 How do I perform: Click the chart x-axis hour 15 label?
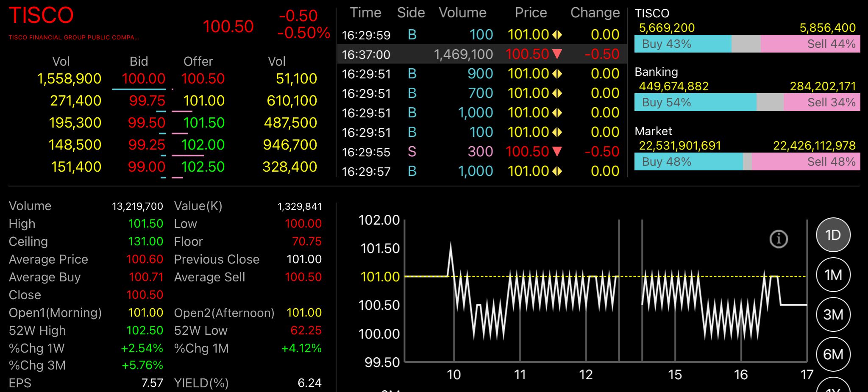[675, 375]
